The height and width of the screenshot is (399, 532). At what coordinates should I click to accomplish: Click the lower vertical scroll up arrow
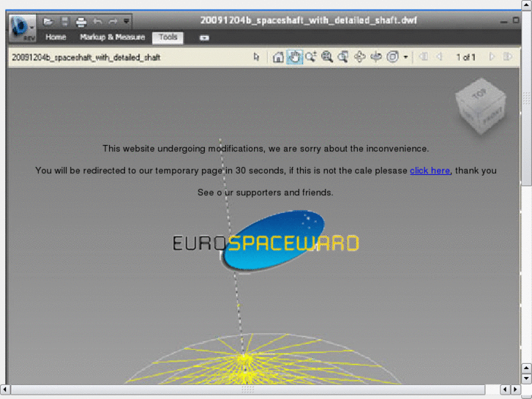[527, 368]
